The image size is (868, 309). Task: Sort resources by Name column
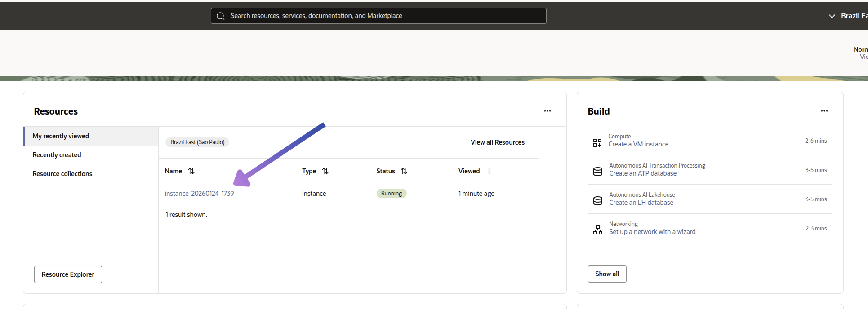click(x=191, y=171)
